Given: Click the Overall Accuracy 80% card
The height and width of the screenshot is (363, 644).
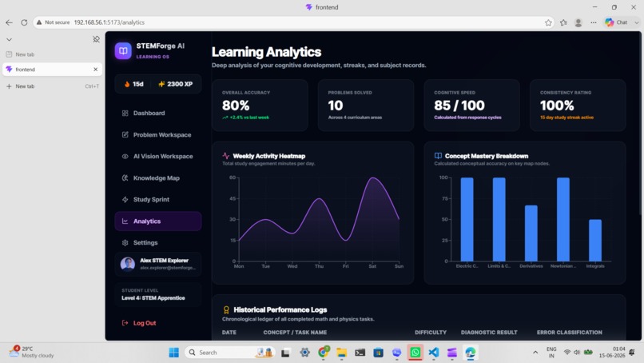Looking at the screenshot, I should click(x=260, y=106).
